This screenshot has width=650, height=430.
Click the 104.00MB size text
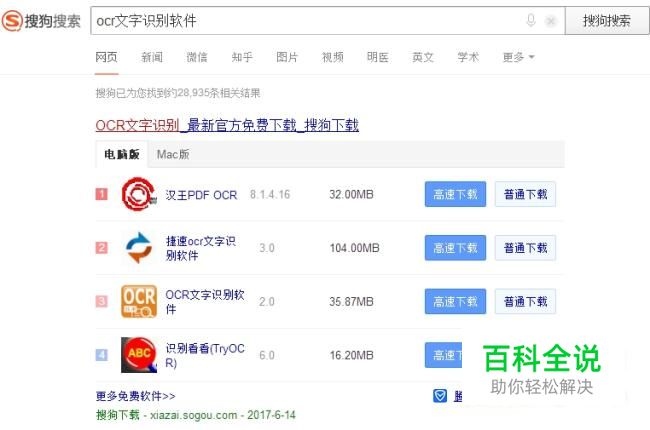354,248
